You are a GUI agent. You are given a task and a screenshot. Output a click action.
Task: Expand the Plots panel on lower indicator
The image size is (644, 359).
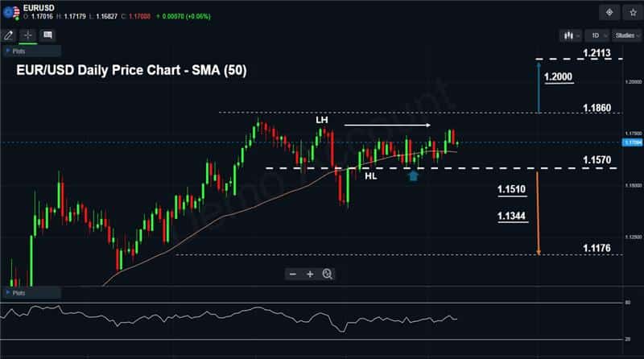tap(17, 293)
